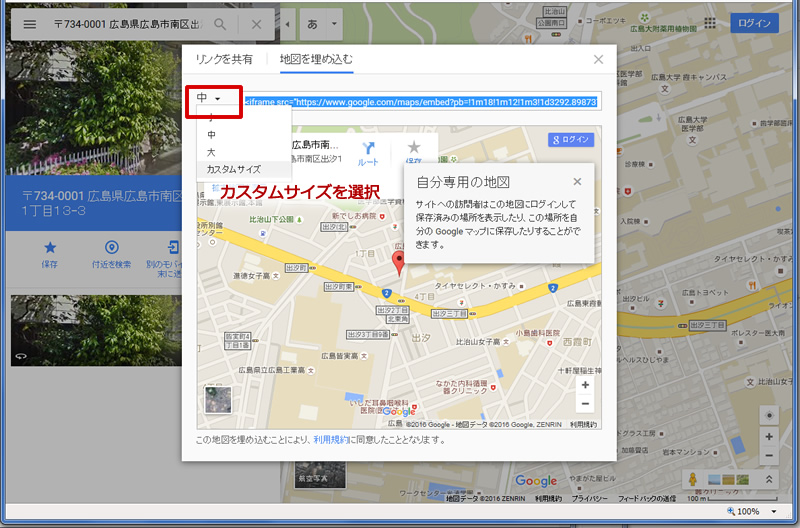Click the 保存 star icon in the left panel

click(49, 247)
